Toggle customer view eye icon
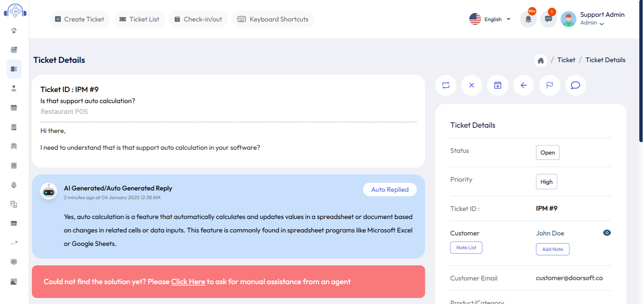Viewport: 644px width, 304px height. (x=607, y=233)
